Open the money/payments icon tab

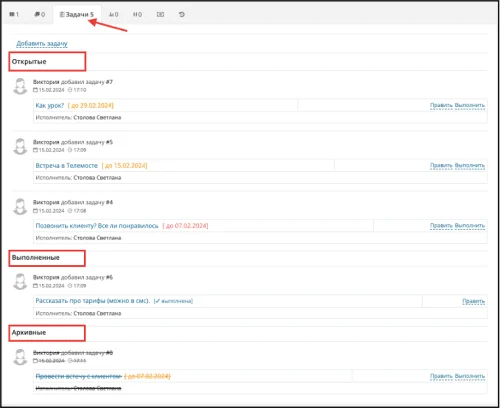tap(160, 14)
